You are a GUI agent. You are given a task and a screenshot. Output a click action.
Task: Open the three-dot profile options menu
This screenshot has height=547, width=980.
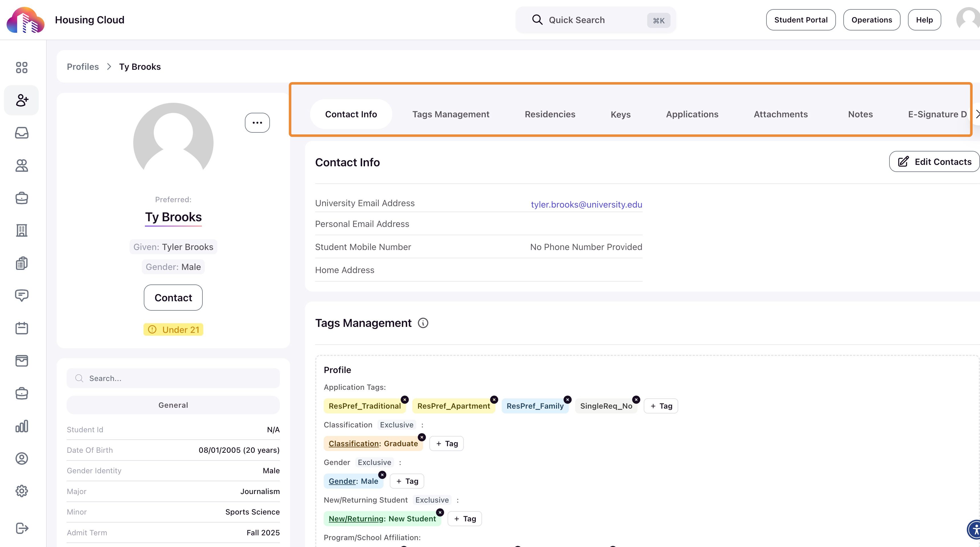(257, 122)
